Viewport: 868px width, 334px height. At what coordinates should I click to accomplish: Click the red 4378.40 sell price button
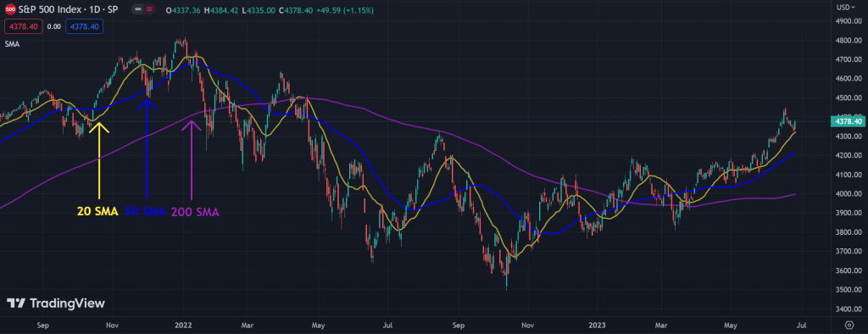[x=23, y=26]
